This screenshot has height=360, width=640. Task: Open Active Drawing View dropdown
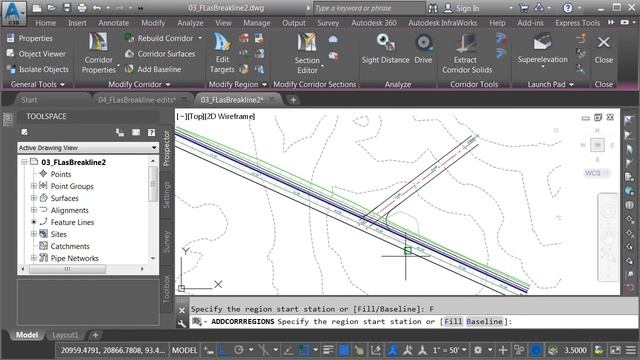click(88, 148)
